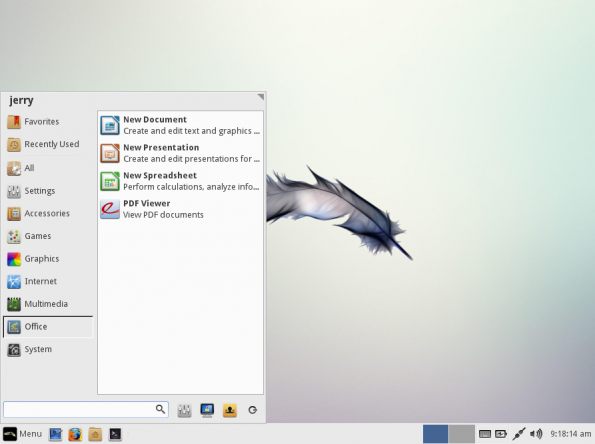The width and height of the screenshot is (595, 444).
Task: Select the Multimedia category
Action: 48,304
